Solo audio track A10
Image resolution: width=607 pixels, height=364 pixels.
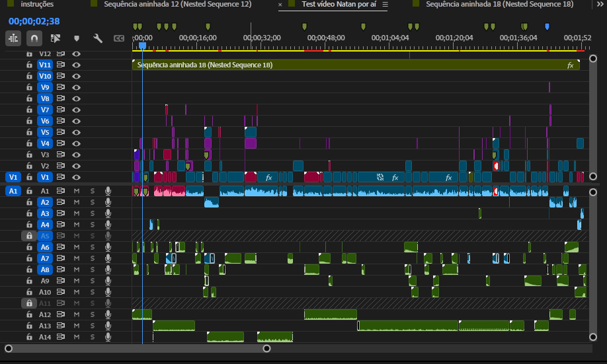tap(93, 292)
